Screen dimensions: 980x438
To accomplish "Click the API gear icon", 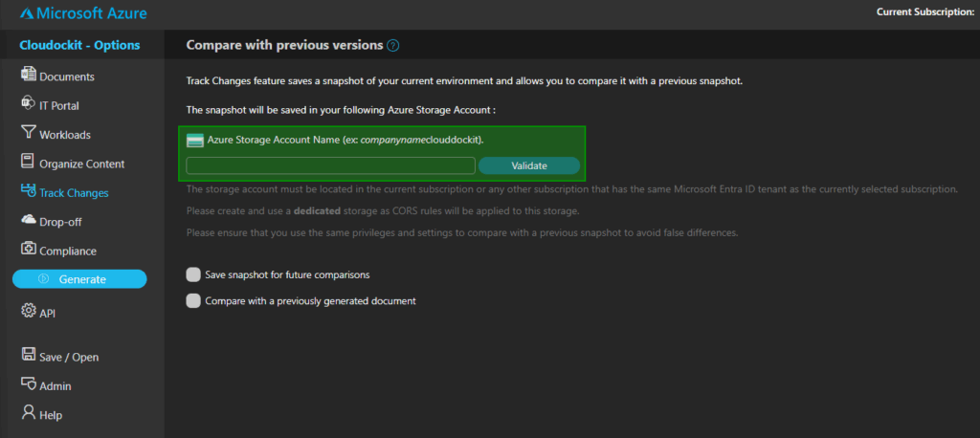I will point(28,312).
